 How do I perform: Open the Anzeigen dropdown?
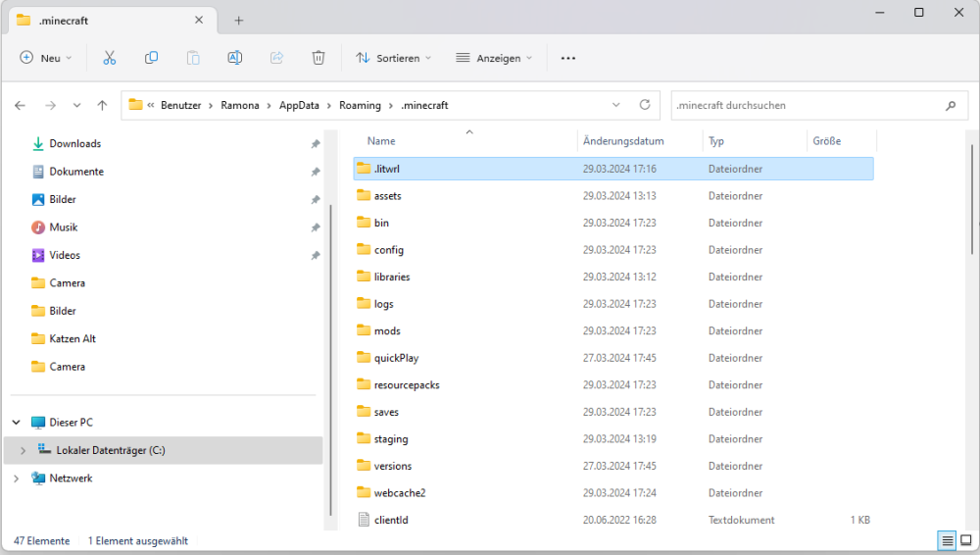coord(494,58)
